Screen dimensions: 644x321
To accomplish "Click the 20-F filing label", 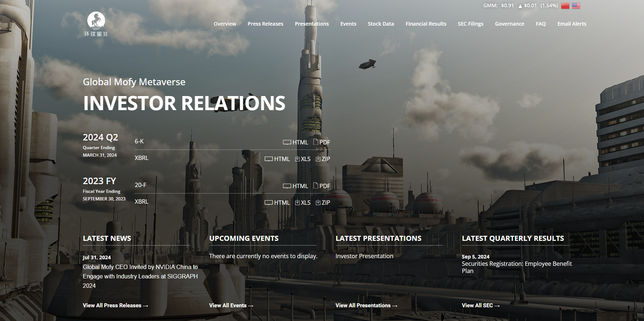I will (x=140, y=185).
